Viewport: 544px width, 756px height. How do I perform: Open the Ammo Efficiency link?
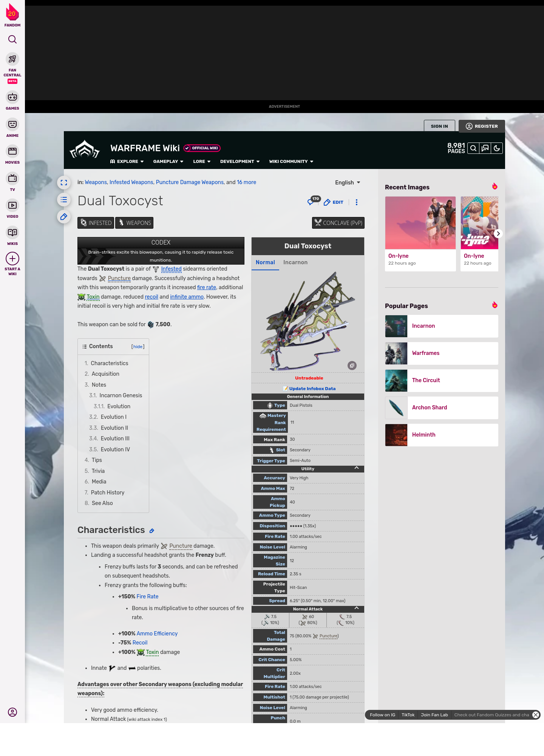click(157, 634)
